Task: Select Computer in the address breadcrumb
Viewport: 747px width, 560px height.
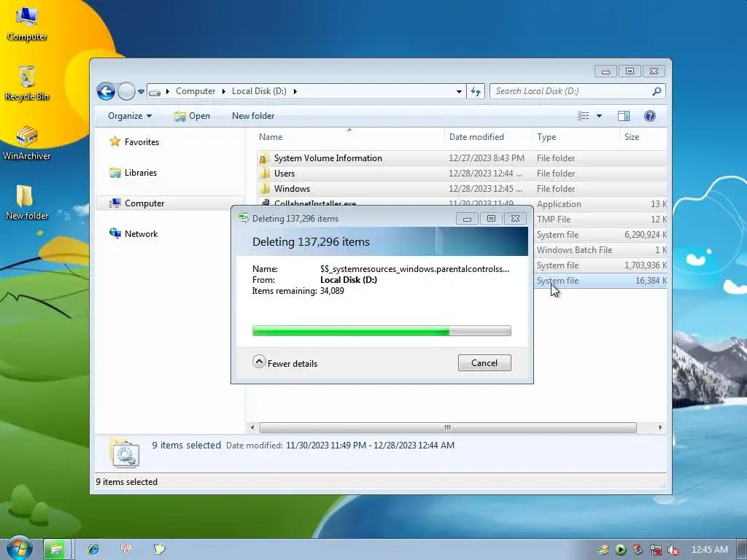Action: (196, 91)
